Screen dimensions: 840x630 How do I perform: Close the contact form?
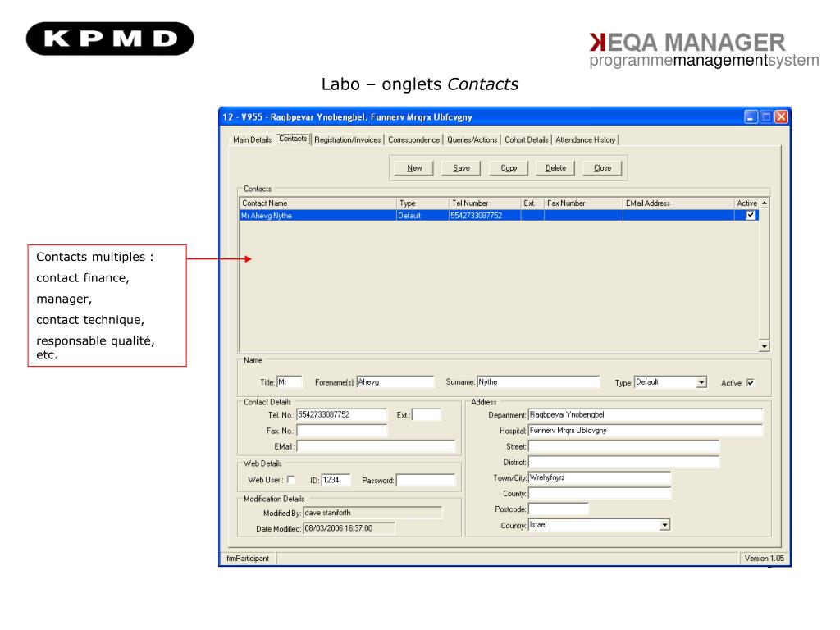(x=602, y=168)
